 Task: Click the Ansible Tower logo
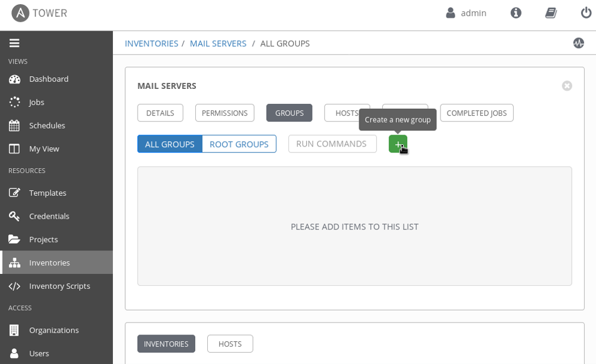click(x=39, y=13)
